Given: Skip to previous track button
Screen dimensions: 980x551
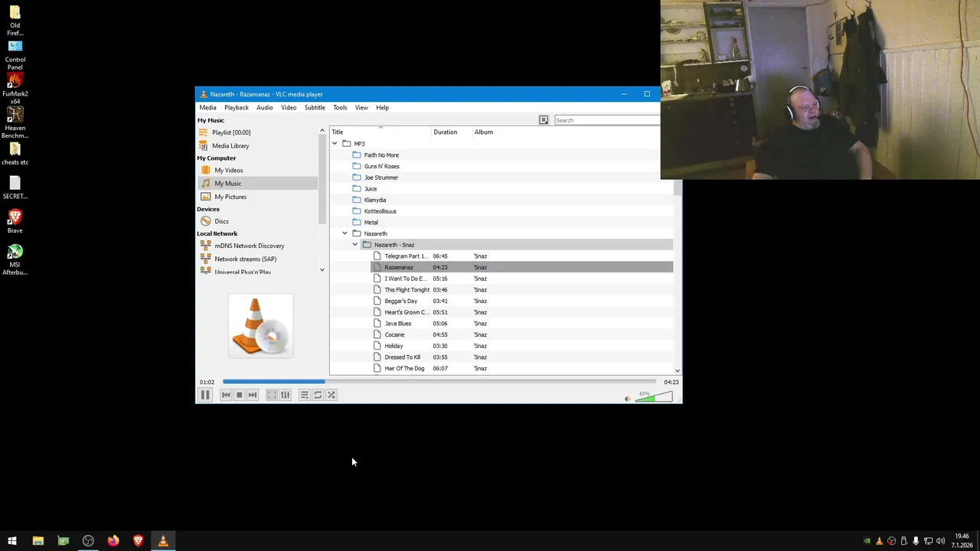Looking at the screenshot, I should pyautogui.click(x=226, y=395).
